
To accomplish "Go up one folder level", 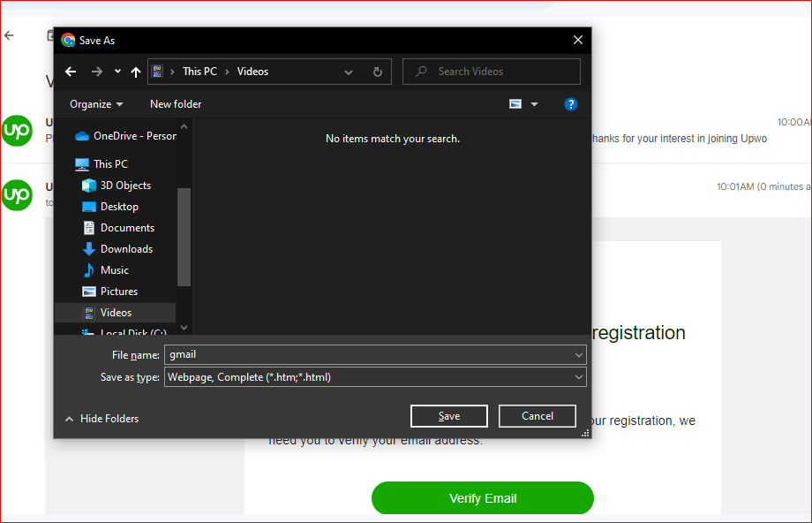I will tap(136, 72).
